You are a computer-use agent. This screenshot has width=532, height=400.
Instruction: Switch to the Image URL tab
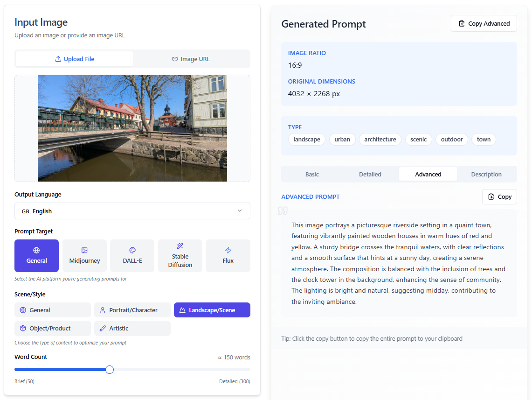click(x=191, y=59)
